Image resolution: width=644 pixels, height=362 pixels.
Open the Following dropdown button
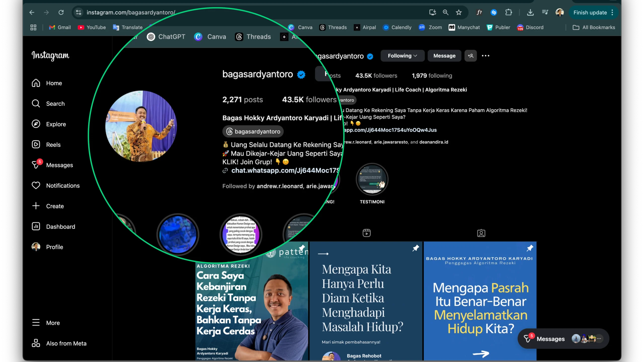(x=403, y=56)
